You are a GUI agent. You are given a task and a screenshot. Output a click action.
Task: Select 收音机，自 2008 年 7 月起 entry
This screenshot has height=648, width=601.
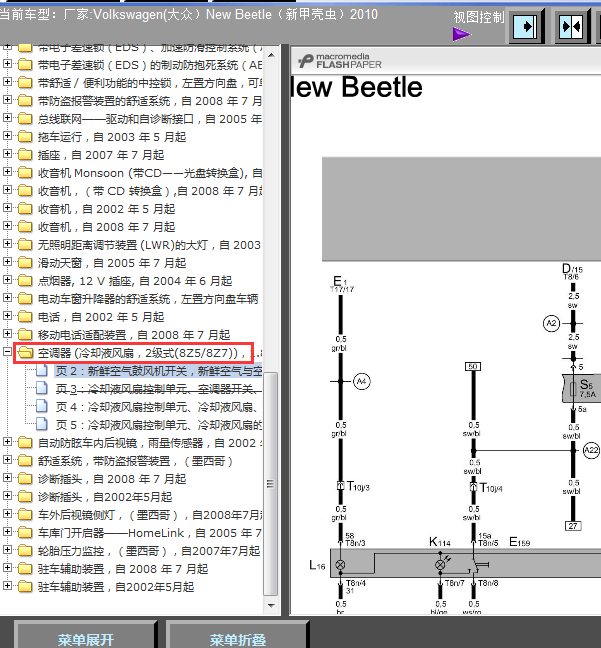coord(107,227)
